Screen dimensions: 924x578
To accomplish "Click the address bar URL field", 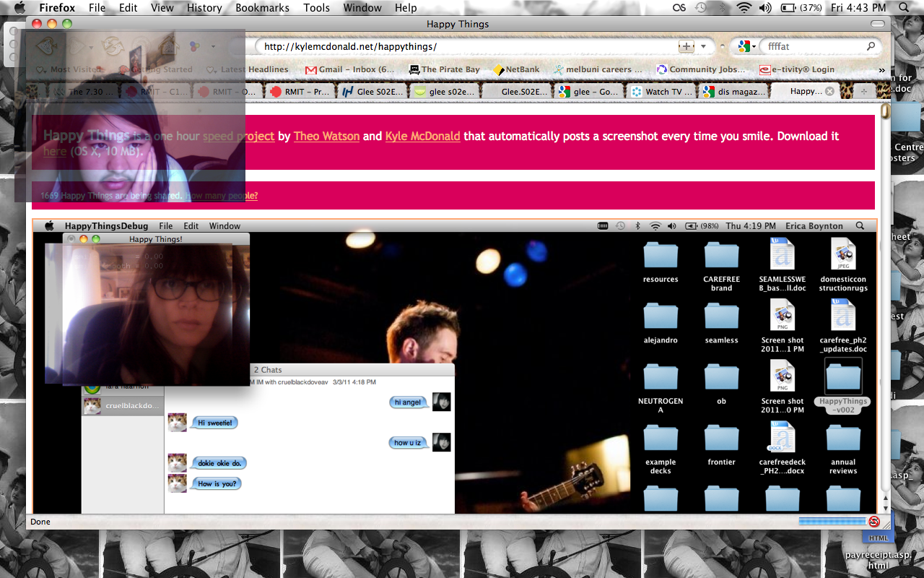I will pyautogui.click(x=469, y=46).
